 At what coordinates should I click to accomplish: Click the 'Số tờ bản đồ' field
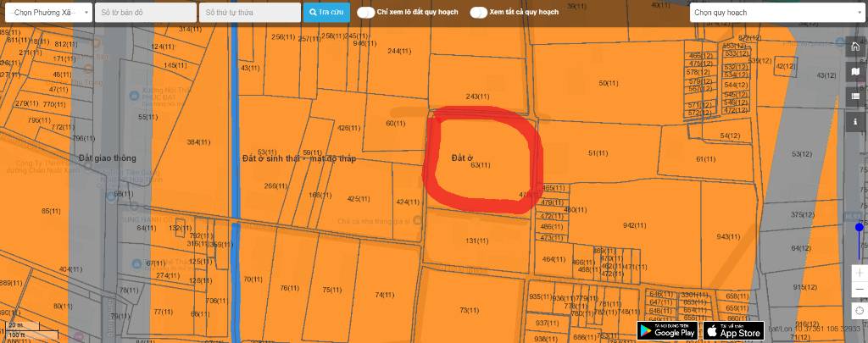(145, 13)
